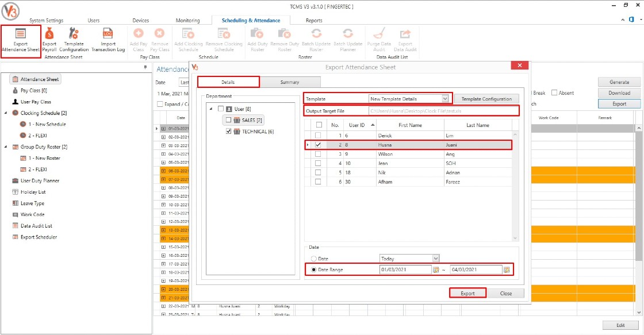
Task: Open User Duty Planner item
Action: 36,180
